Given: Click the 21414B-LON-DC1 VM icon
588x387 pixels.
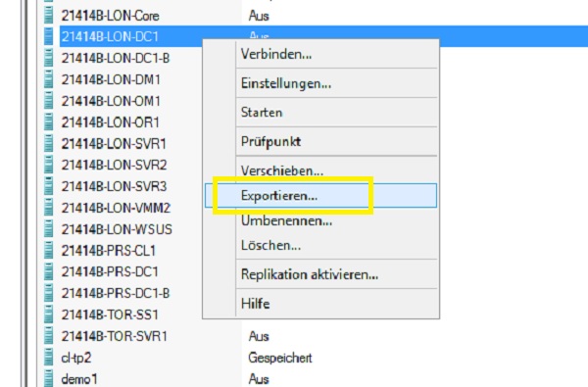Looking at the screenshot, I should (48, 36).
